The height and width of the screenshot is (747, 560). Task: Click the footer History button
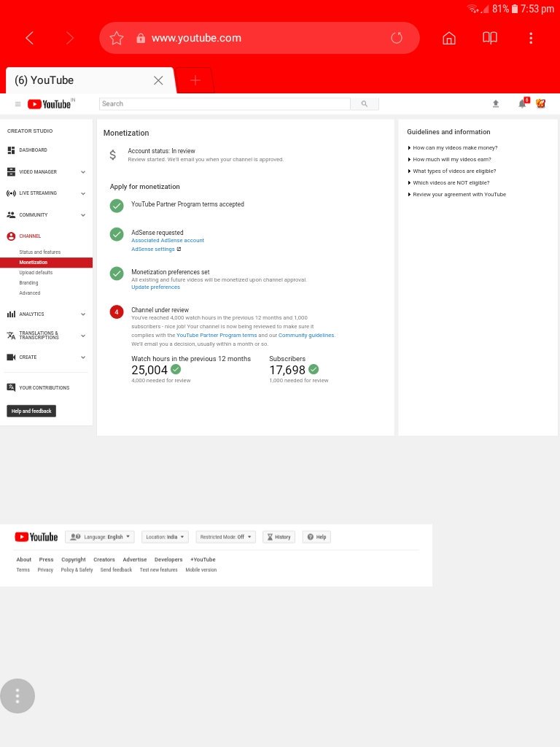[x=279, y=537]
